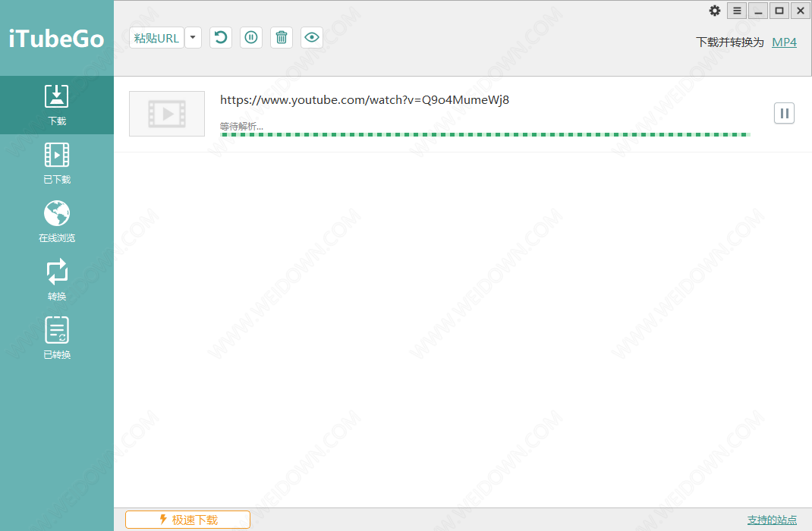Open the 在线浏览 browser tab
812x531 pixels.
pos(57,222)
